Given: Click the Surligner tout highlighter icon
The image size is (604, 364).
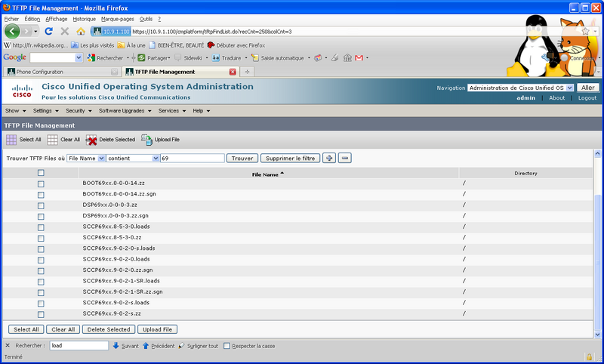Looking at the screenshot, I should click(x=182, y=346).
